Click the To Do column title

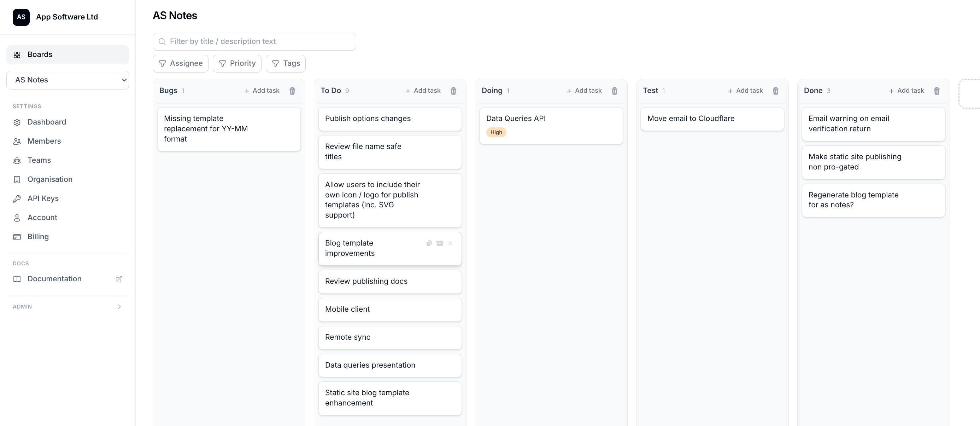[x=330, y=91]
